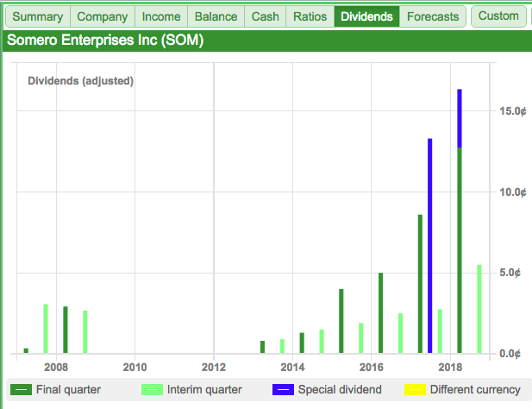Go to the Cash tab
This screenshot has height=409, width=532.
(x=266, y=16)
